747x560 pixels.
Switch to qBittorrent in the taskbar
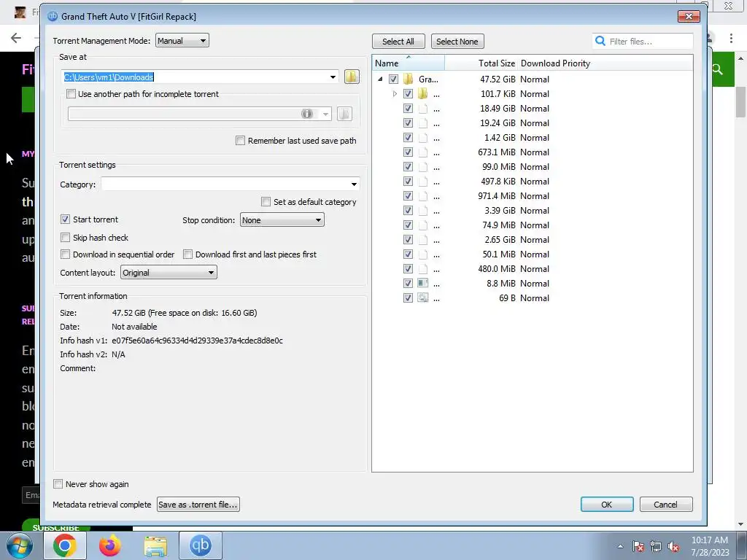pos(201,545)
